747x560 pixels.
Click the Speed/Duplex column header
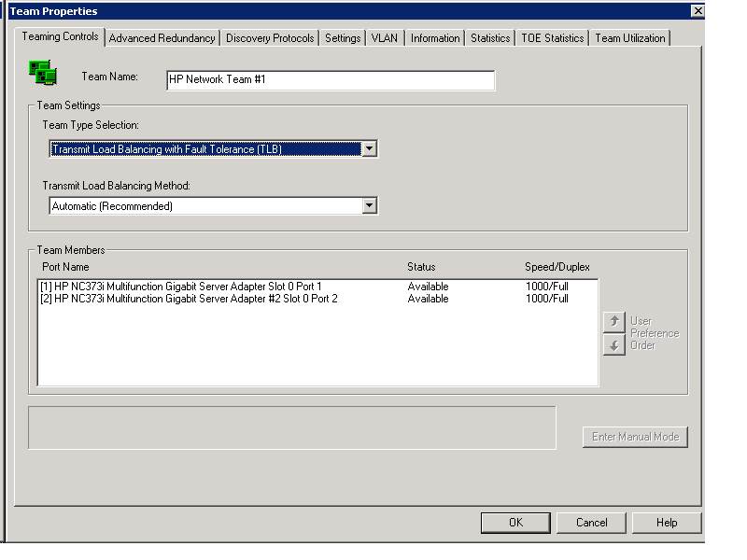click(x=557, y=267)
